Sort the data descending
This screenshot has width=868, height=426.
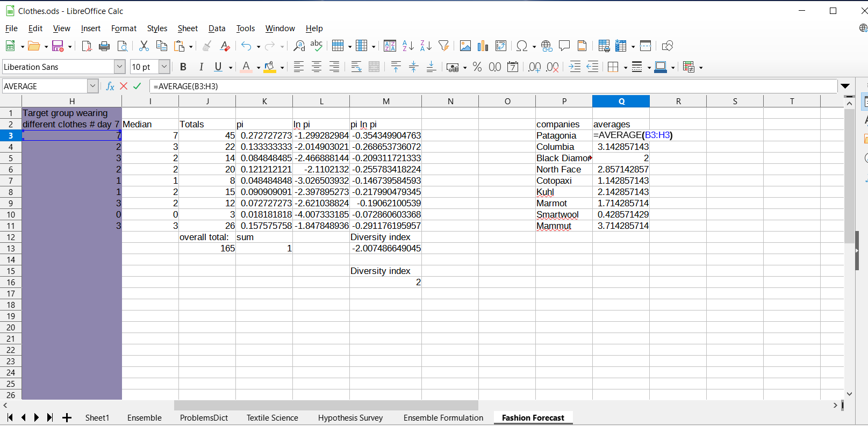(x=426, y=46)
